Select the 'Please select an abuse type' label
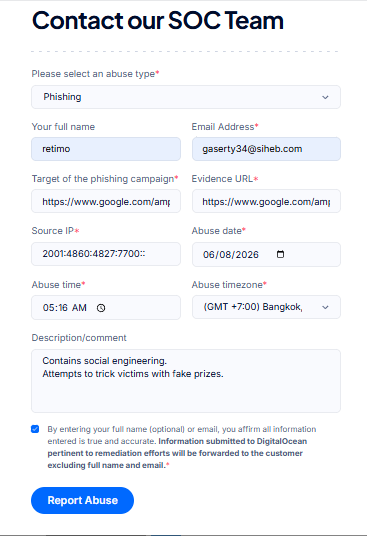This screenshot has height=536, width=367. [x=95, y=74]
